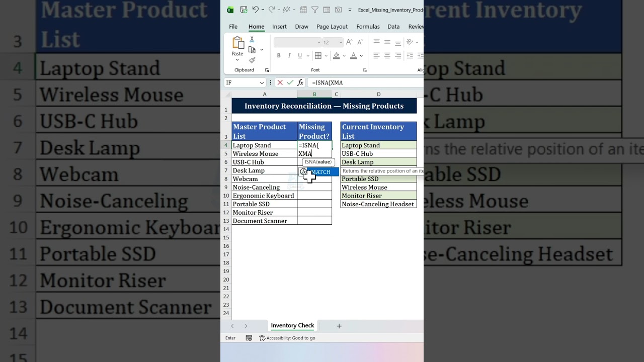The image size is (644, 362).
Task: Select cell containing Document Scanner
Action: point(265,221)
